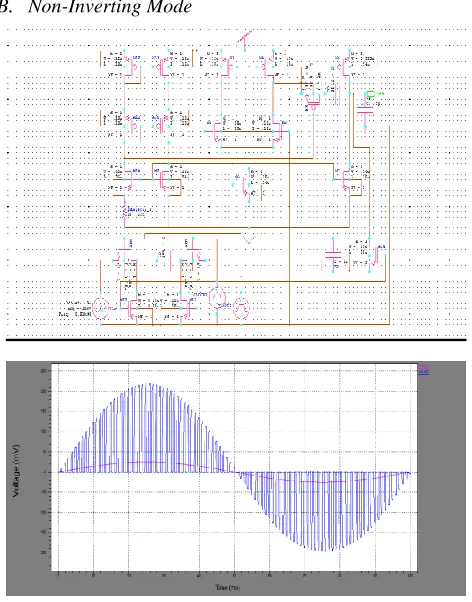This screenshot has width=472, height=602.
Task: Click the resistor symbol in the schematic
Action: click(x=124, y=212)
